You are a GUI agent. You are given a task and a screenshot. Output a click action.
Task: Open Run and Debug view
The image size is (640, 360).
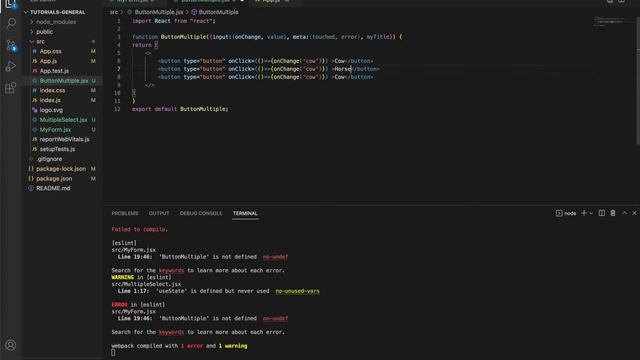[x=11, y=66]
